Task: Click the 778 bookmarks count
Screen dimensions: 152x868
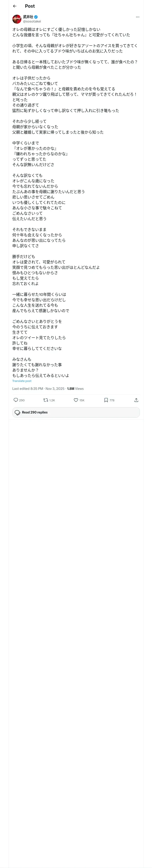Action: 112,400
